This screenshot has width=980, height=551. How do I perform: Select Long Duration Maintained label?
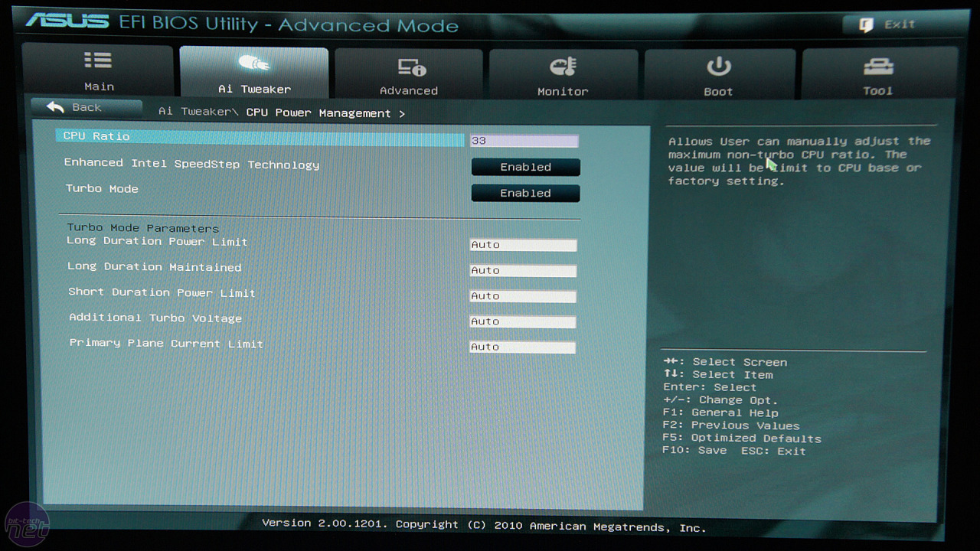pos(155,266)
